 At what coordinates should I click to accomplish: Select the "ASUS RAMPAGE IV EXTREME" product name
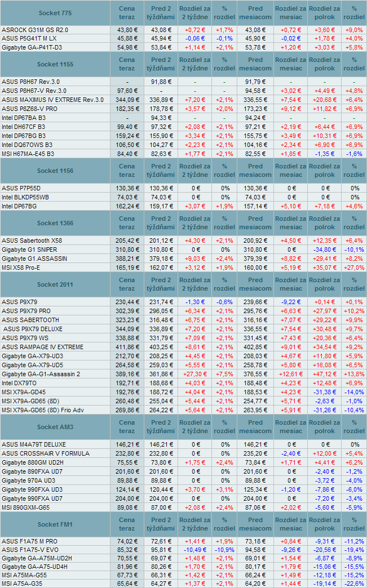[42, 347]
